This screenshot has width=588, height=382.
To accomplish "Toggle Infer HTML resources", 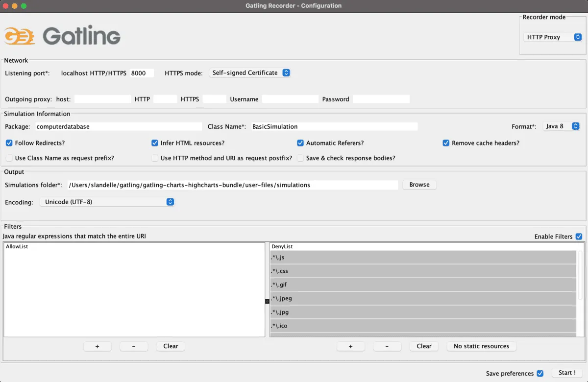I will (x=155, y=143).
